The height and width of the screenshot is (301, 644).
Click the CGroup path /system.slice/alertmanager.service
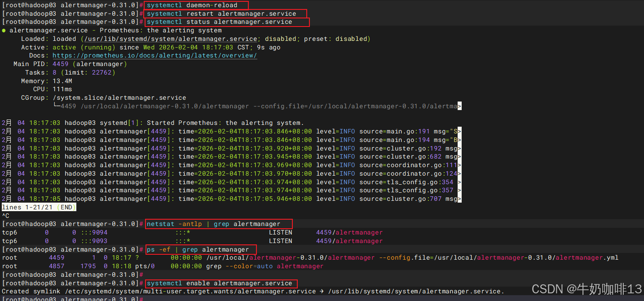119,97
